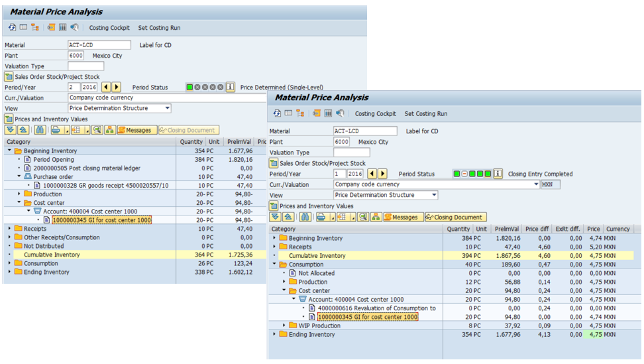Click Period Opening row in period 2 window
This screenshot has width=644, height=364.
(x=54, y=159)
